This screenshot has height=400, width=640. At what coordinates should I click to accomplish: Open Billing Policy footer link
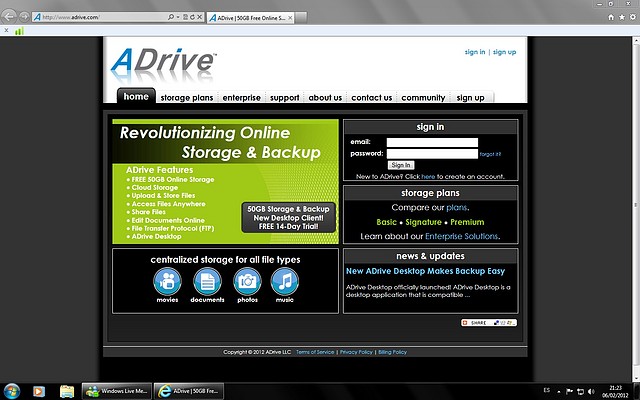tap(392, 352)
